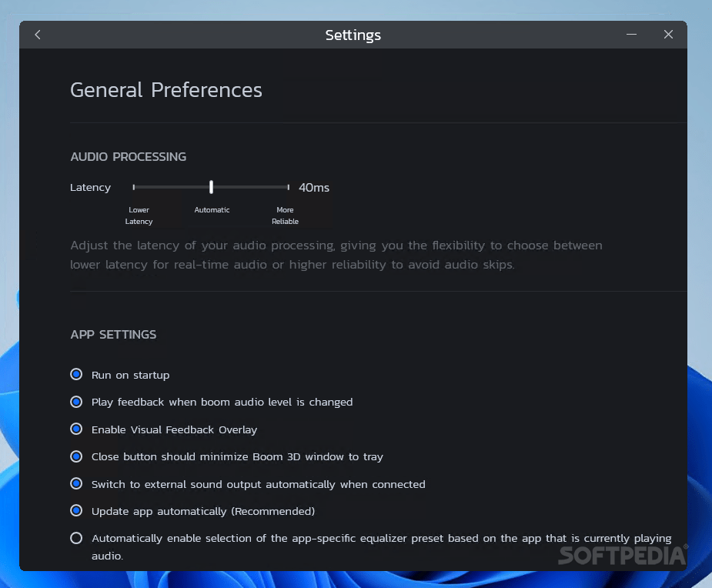The image size is (712, 588).
Task: Click the General Preferences title
Action: (x=166, y=90)
